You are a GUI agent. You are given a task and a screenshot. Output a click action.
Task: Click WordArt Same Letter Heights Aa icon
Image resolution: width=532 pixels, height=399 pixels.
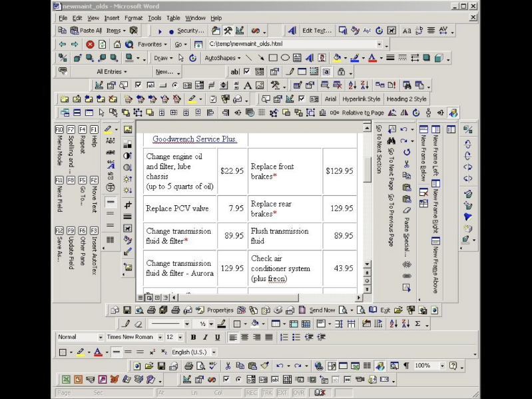click(x=406, y=31)
